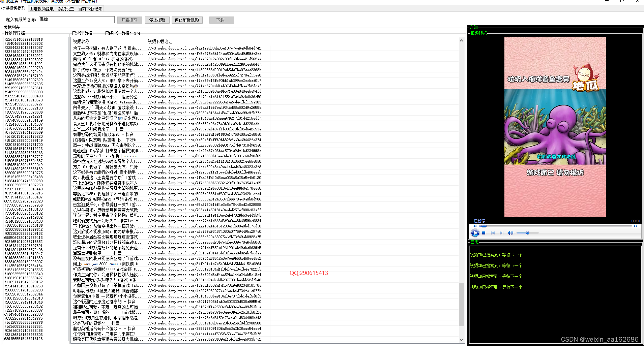Click the first log entry 视频ID已搜索到
The image size is (644, 346).
pyautogui.click(x=496, y=255)
